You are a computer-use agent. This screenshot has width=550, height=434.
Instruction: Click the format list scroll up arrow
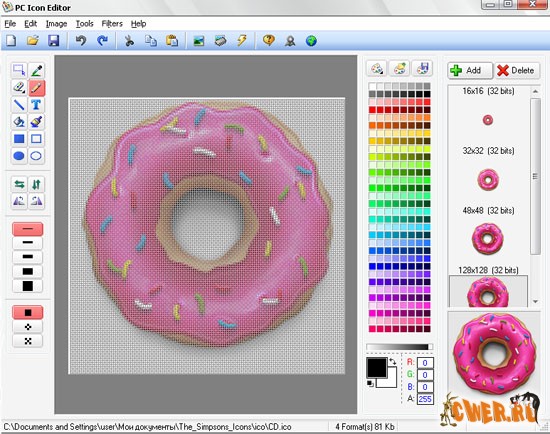click(535, 91)
